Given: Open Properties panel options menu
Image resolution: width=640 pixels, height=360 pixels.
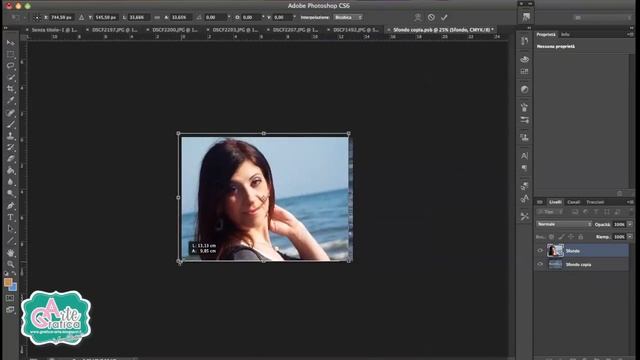Looking at the screenshot, I should [631, 35].
